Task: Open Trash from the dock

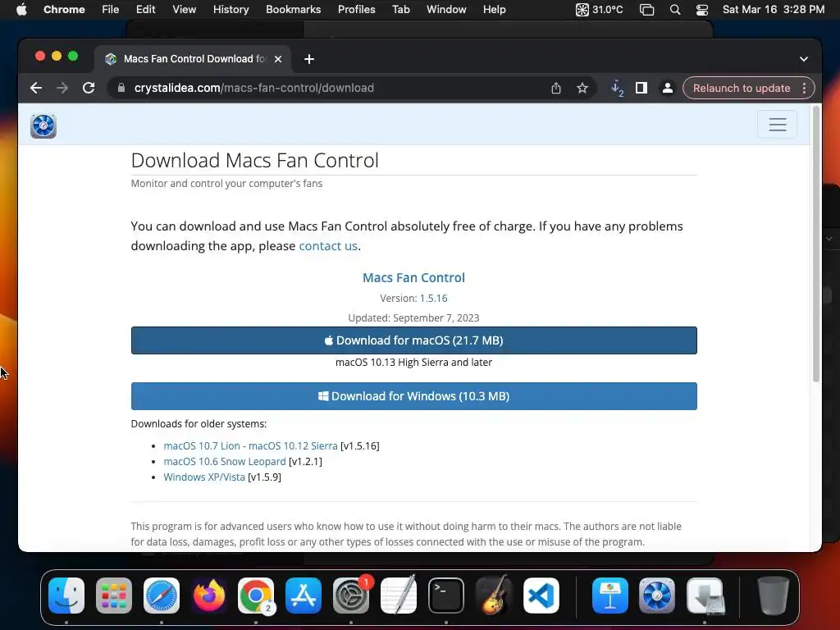Action: coord(773,596)
